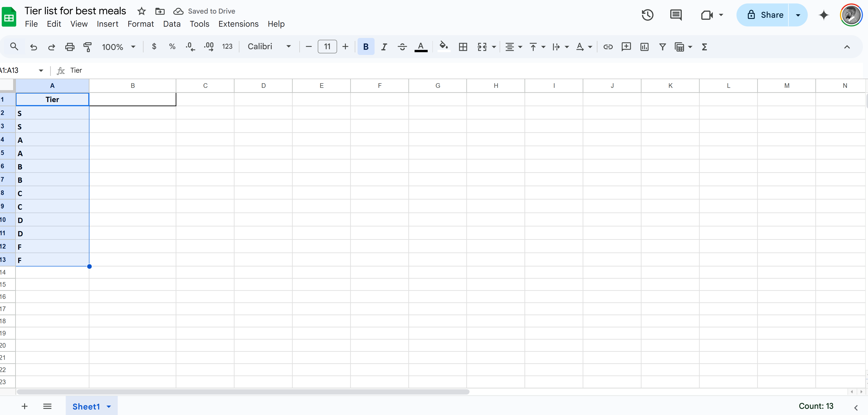Apply italic formatting
This screenshot has width=868, height=415.
(x=384, y=47)
